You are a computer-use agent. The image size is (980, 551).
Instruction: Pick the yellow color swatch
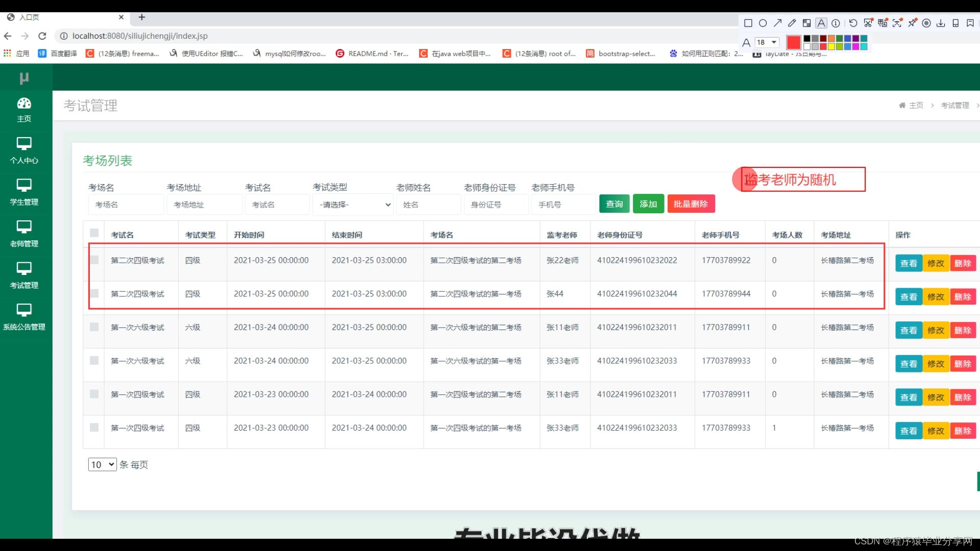point(831,46)
